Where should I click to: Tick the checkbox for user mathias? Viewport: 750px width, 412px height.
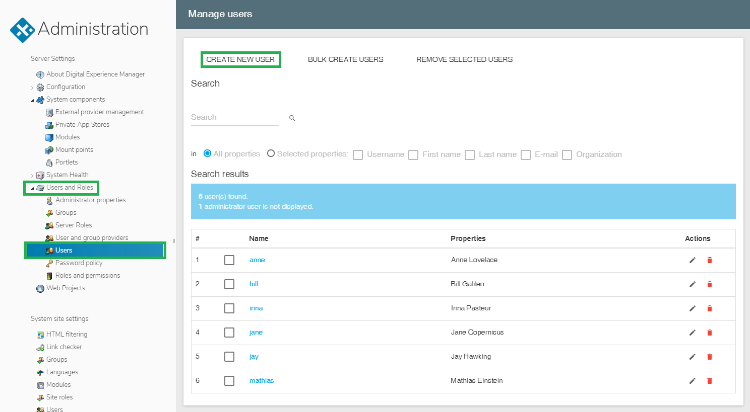click(x=229, y=381)
